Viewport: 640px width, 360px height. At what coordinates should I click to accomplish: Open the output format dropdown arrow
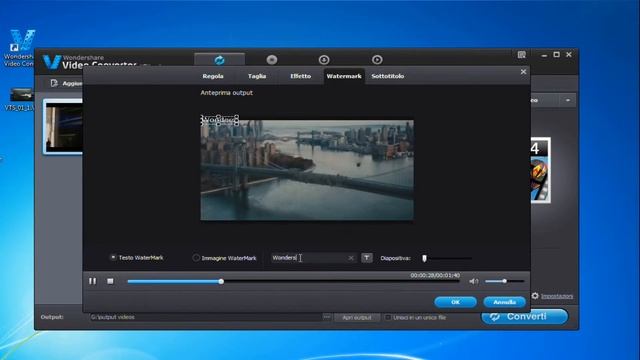pyautogui.click(x=568, y=100)
